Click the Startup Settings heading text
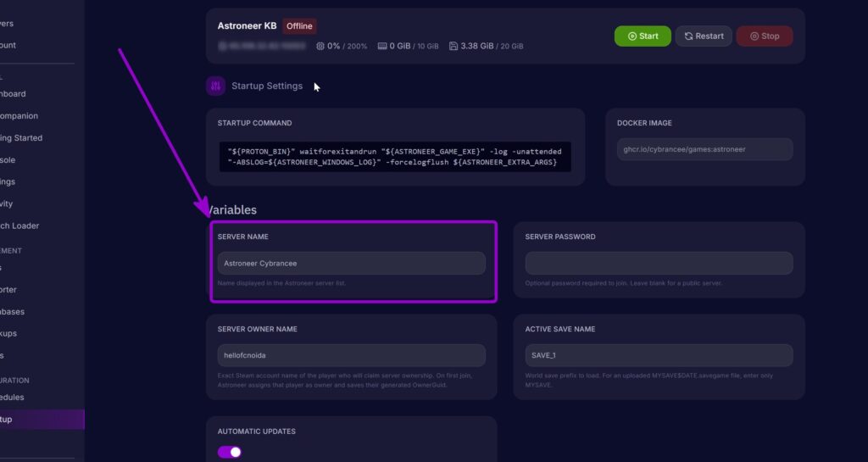868x462 pixels. pos(267,86)
